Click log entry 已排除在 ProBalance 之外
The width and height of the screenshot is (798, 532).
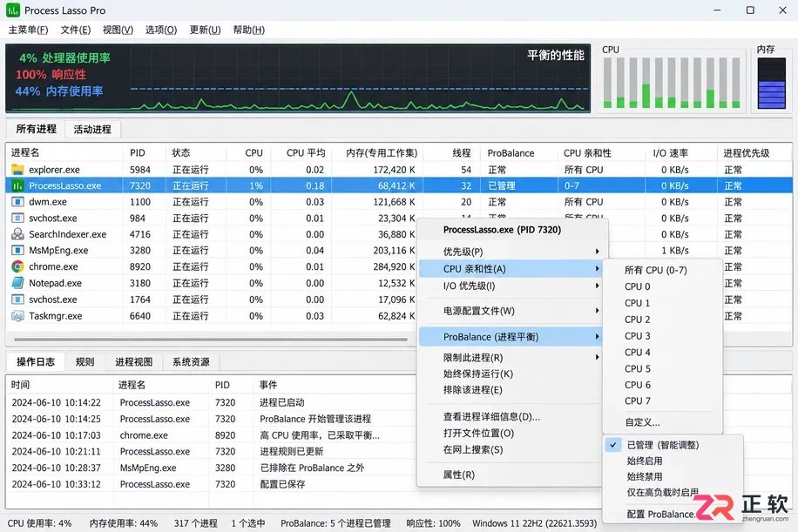click(312, 468)
